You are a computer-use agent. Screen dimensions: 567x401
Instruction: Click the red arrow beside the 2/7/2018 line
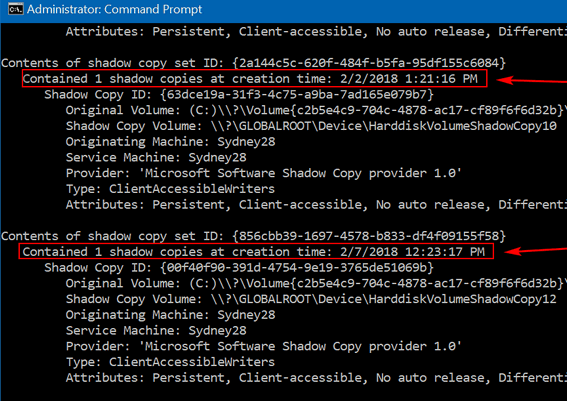click(536, 251)
